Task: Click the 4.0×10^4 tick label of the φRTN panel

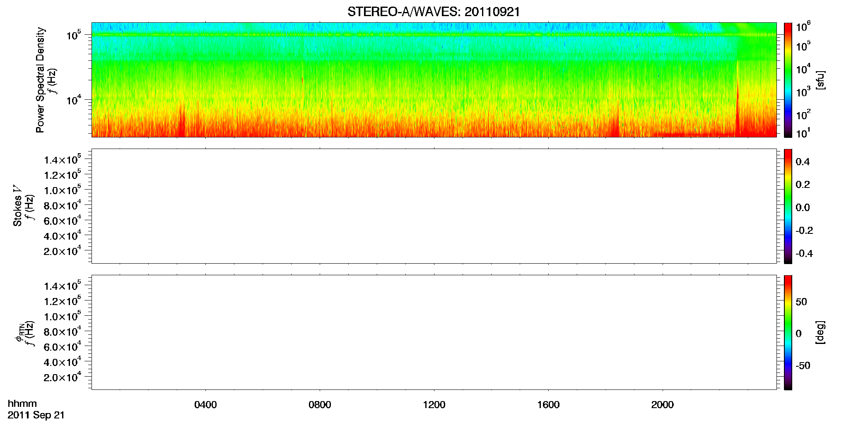Action: coord(63,362)
